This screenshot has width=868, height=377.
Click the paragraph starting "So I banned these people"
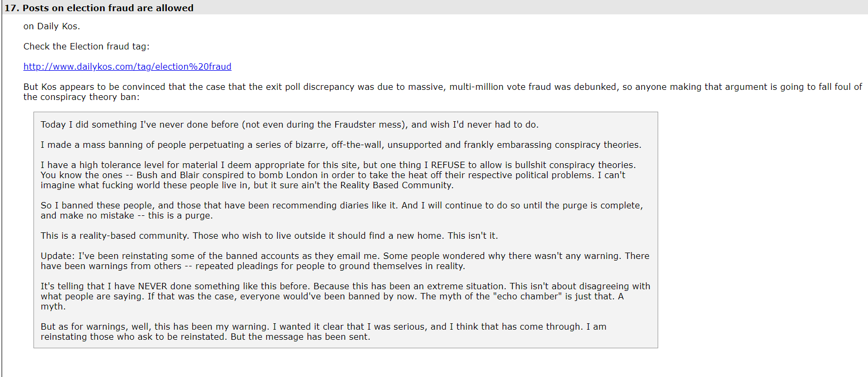(x=342, y=211)
